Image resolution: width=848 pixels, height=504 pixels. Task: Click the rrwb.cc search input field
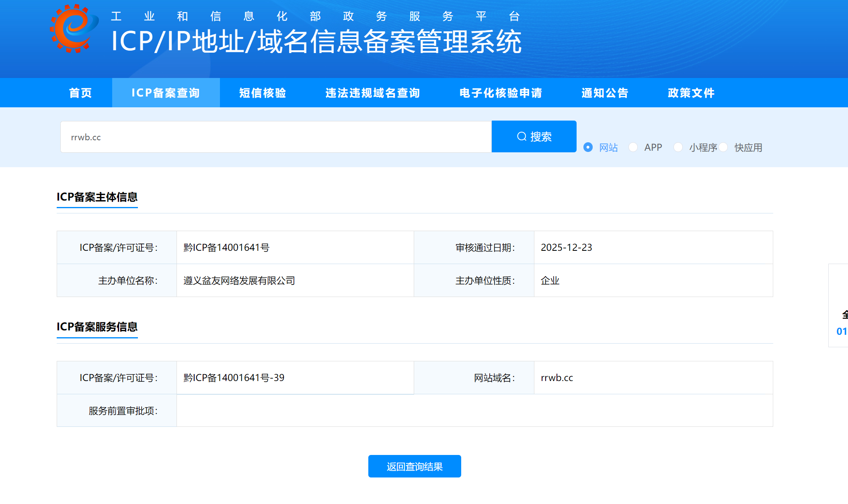(275, 137)
